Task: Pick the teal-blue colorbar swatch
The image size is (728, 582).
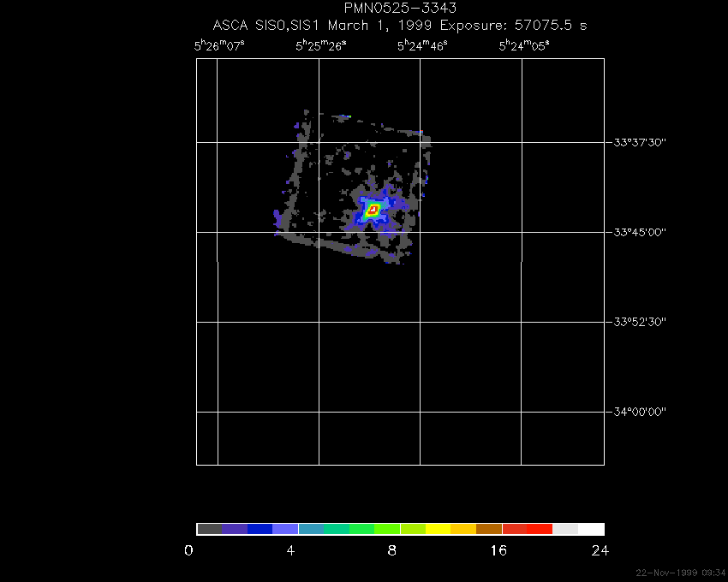Action: [311, 529]
